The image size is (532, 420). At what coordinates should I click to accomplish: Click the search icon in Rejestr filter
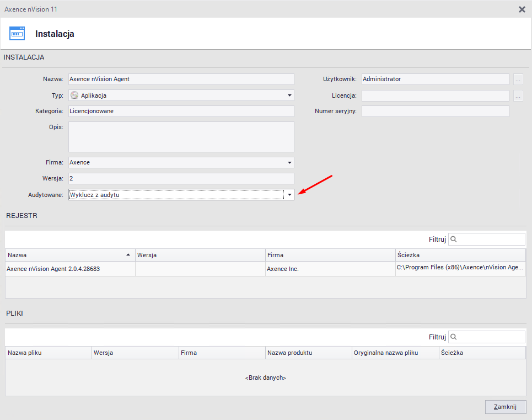click(x=454, y=240)
